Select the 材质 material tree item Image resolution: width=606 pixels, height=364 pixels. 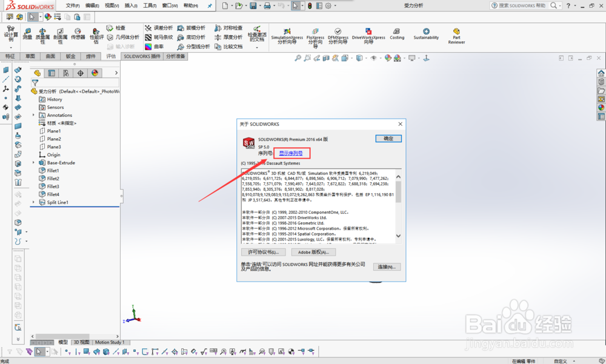[57, 123]
